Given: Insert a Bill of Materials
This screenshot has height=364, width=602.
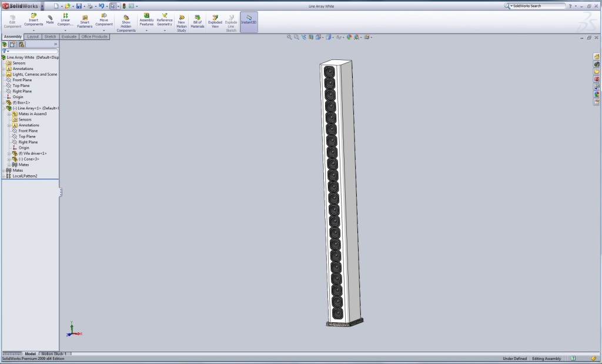Looking at the screenshot, I should click(x=198, y=22).
